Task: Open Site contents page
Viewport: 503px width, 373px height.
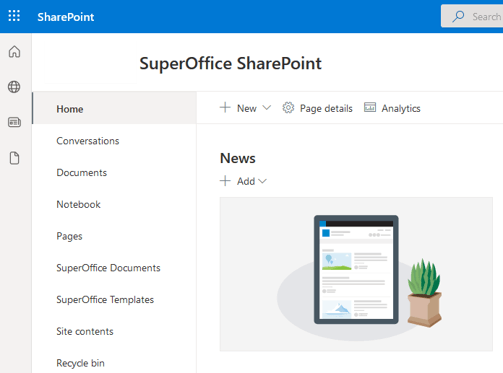Action: coord(85,331)
